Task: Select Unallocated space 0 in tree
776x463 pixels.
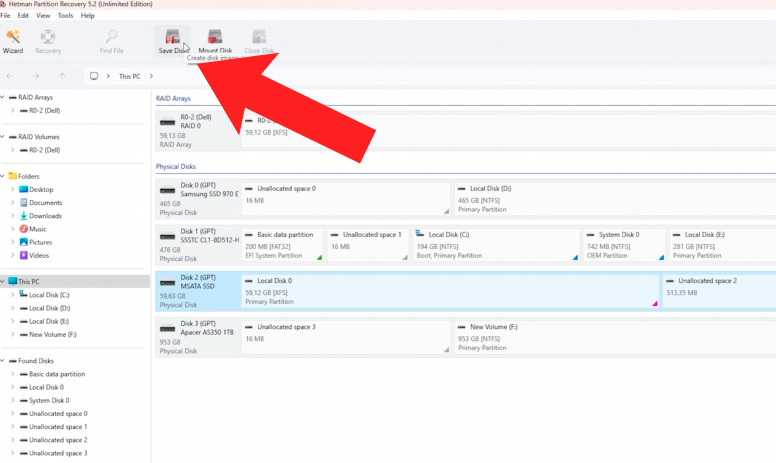Action: 58,414
